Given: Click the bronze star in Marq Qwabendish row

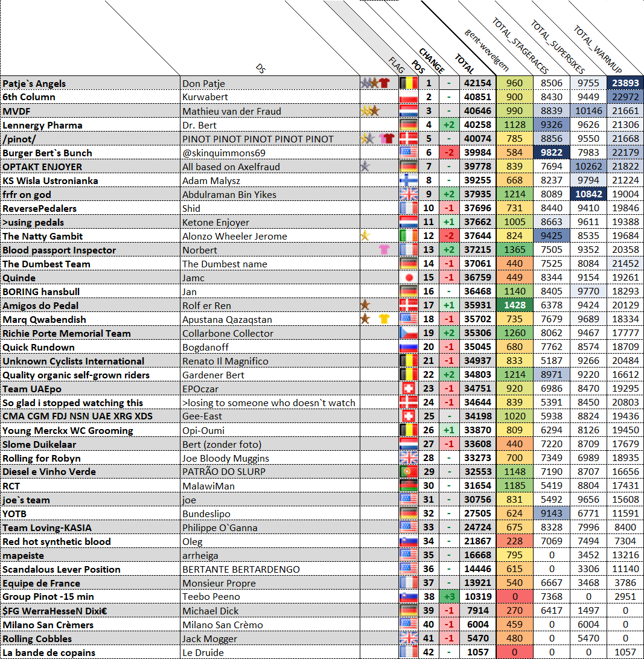Looking at the screenshot, I should (365, 319).
